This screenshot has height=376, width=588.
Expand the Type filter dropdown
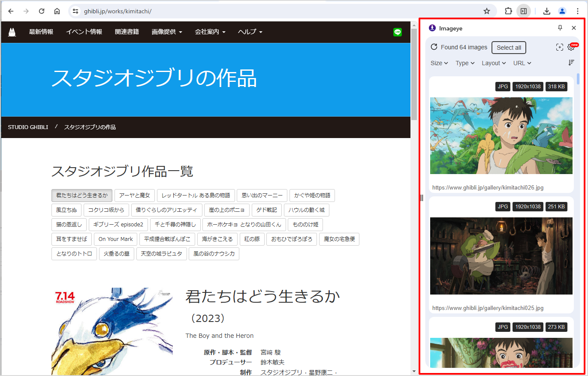(465, 63)
